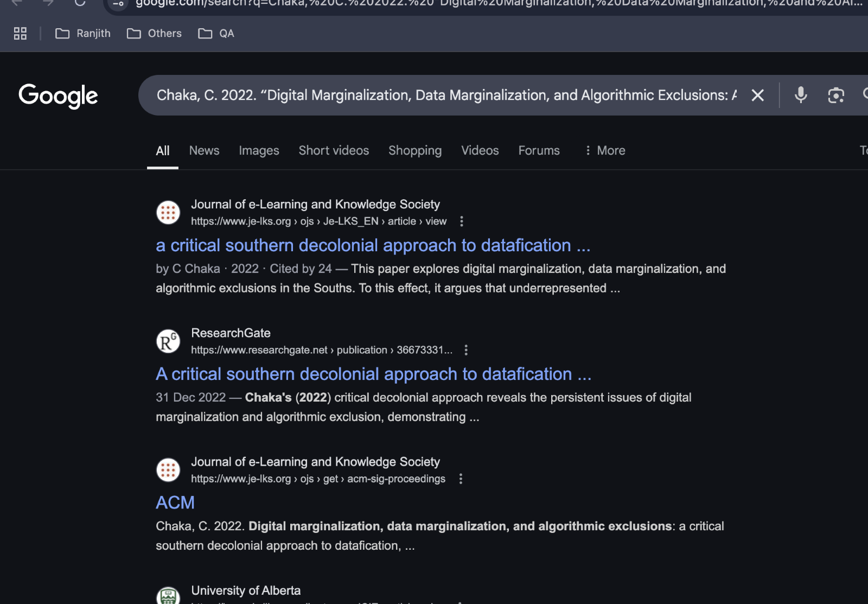Switch to the Images tab
This screenshot has width=868, height=604.
(x=259, y=151)
